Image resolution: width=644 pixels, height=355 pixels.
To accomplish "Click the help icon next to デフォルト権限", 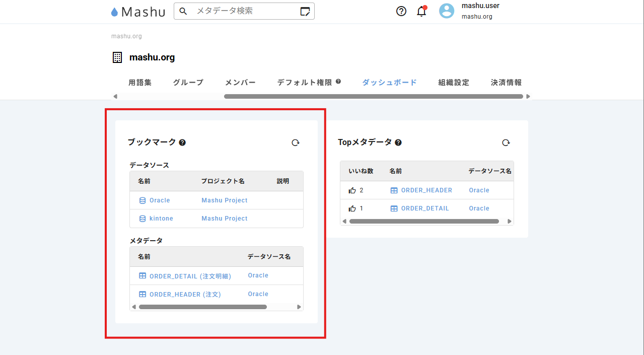I will 338,81.
